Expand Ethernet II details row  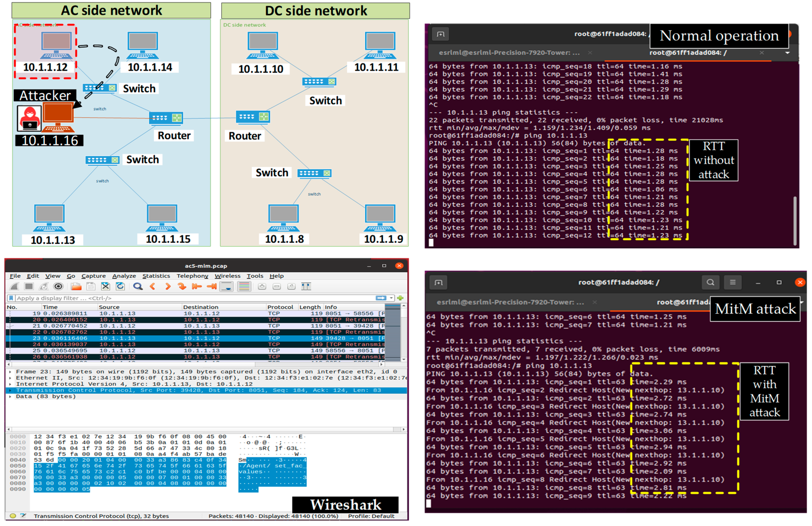(10, 378)
